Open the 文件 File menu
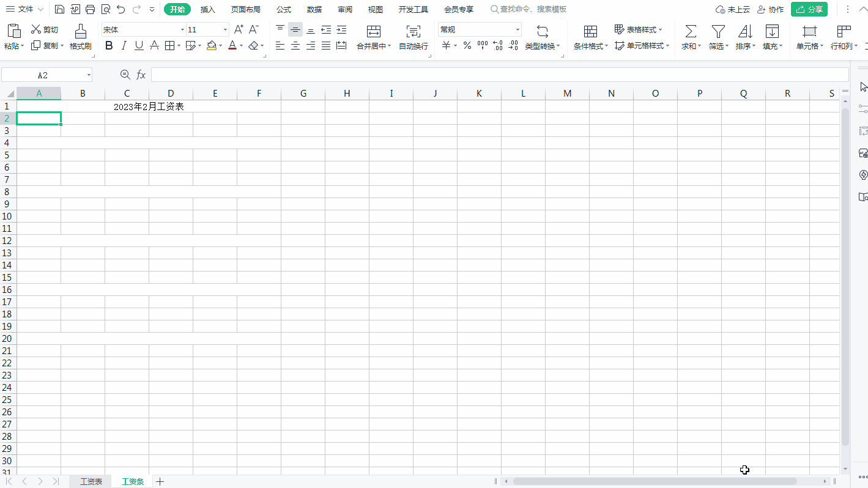 24,9
